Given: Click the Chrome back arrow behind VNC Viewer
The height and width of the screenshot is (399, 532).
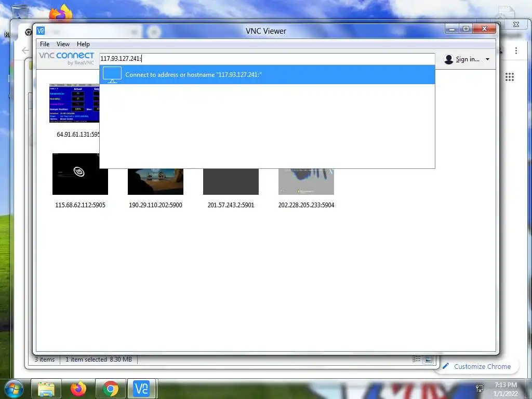Looking at the screenshot, I should coord(25,50).
